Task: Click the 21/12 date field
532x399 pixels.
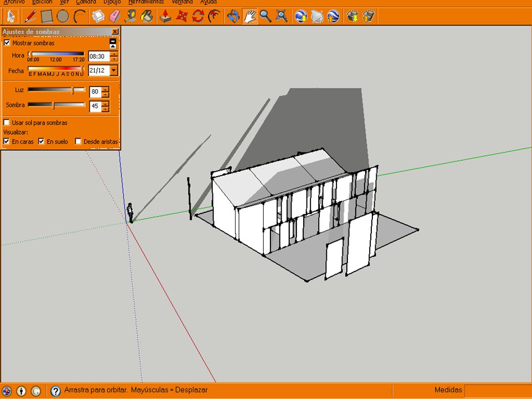Action: [x=99, y=70]
